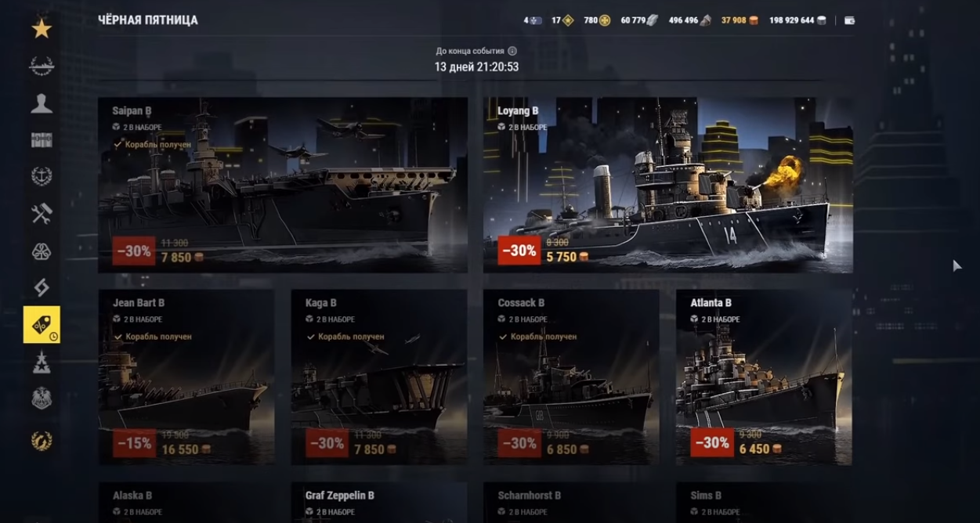This screenshot has width=980, height=523.
Task: Select the ships category with laurel icon
Action: (x=42, y=67)
